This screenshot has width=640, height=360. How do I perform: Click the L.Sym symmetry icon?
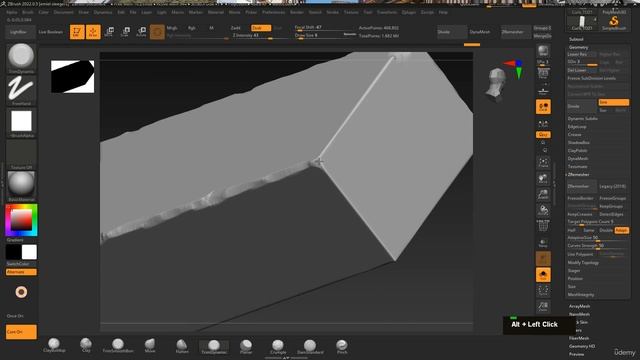coord(543,123)
